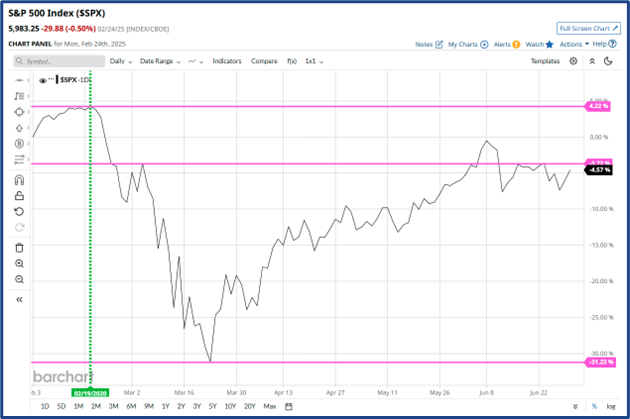Open the My Charts link

click(x=467, y=44)
